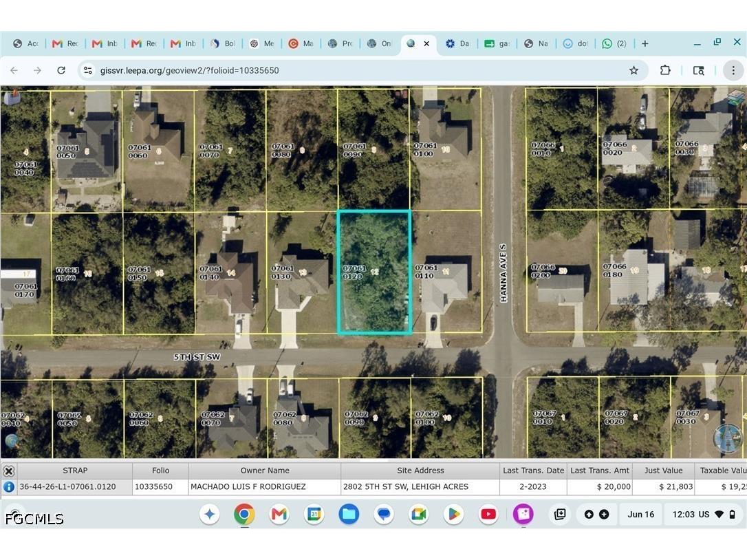Open the pink gallery app on shelf
Screen dimensions: 747x560
(x=523, y=514)
